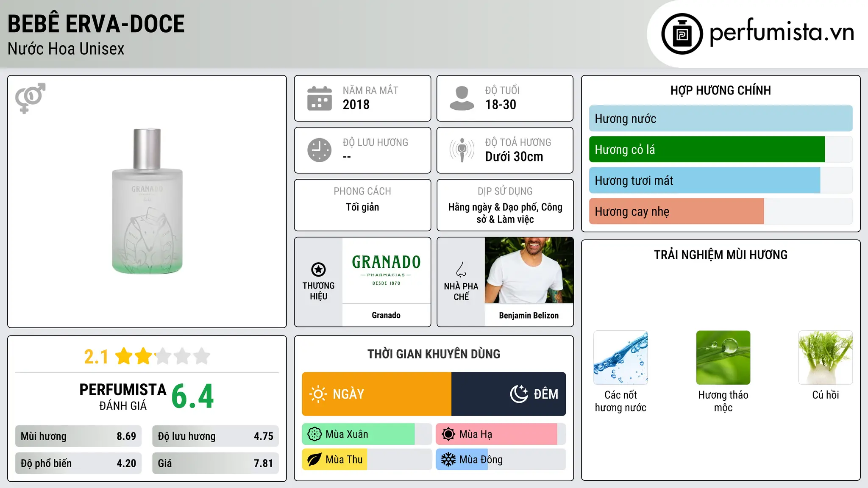Click the sillage icon beside ĐỘ TOẢ HƯƠNG
Image resolution: width=868 pixels, height=488 pixels.
click(462, 150)
